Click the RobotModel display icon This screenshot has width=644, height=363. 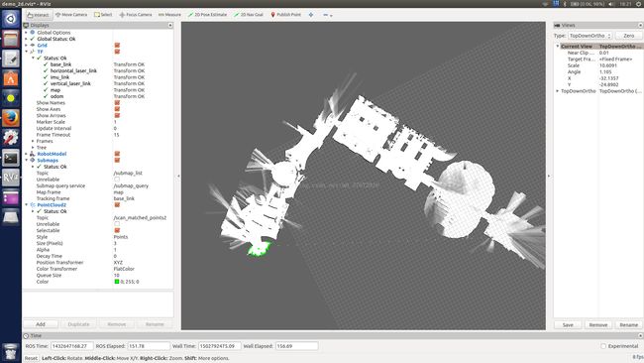coord(33,154)
